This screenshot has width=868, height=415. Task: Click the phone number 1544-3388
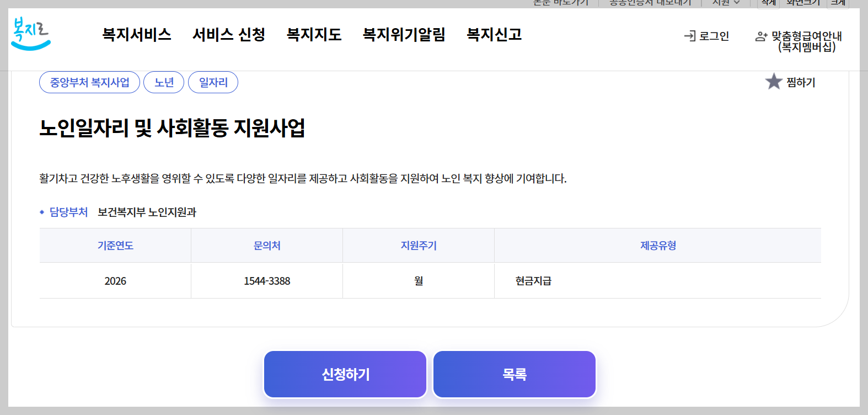point(267,281)
